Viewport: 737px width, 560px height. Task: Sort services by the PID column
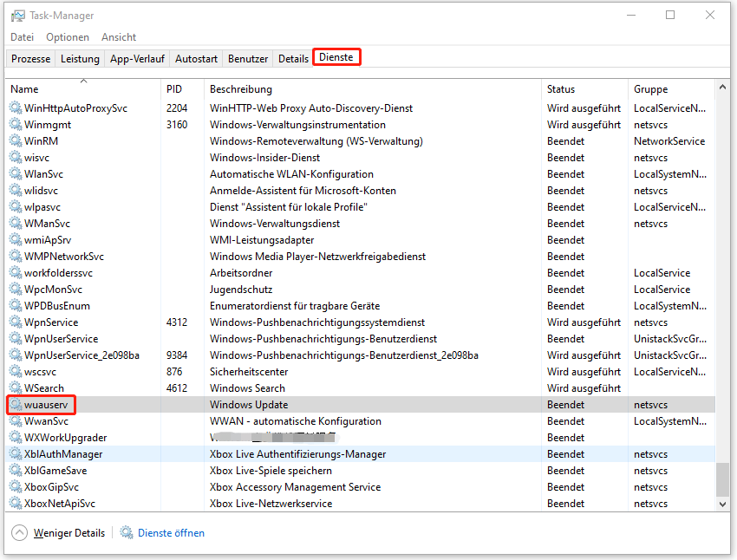click(x=182, y=88)
